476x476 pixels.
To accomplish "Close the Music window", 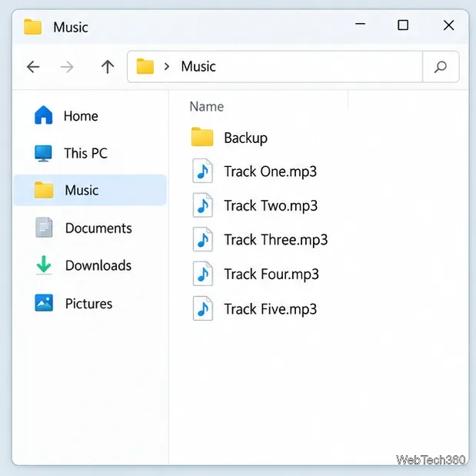I will click(x=448, y=25).
